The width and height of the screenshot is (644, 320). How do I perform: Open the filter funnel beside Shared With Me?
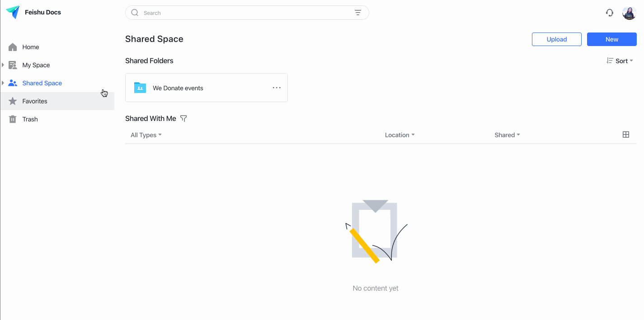[x=183, y=118]
